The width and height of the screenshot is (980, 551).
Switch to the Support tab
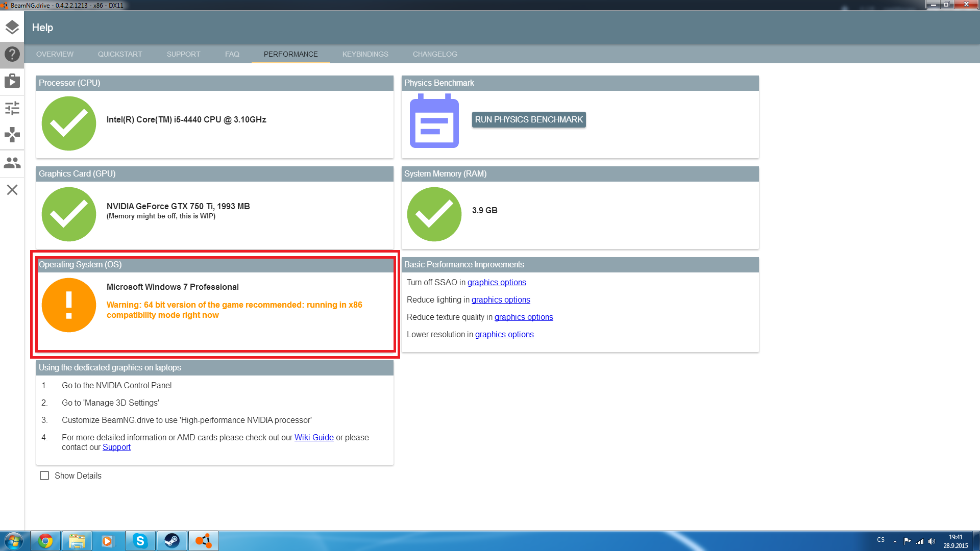point(183,54)
